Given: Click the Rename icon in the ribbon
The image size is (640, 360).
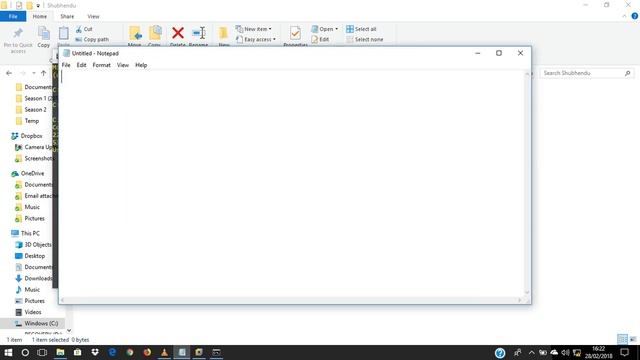Looking at the screenshot, I should [x=199, y=33].
